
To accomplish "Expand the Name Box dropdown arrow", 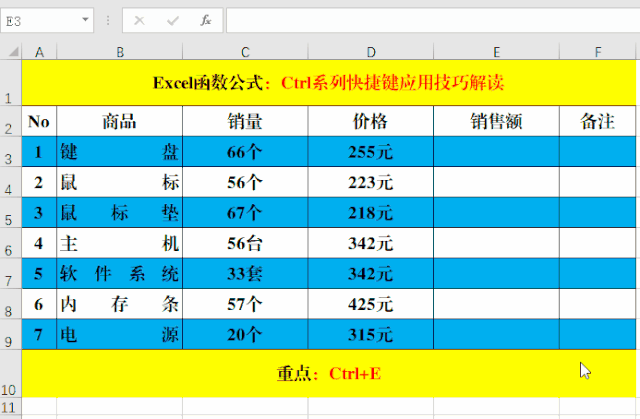I will [84, 20].
